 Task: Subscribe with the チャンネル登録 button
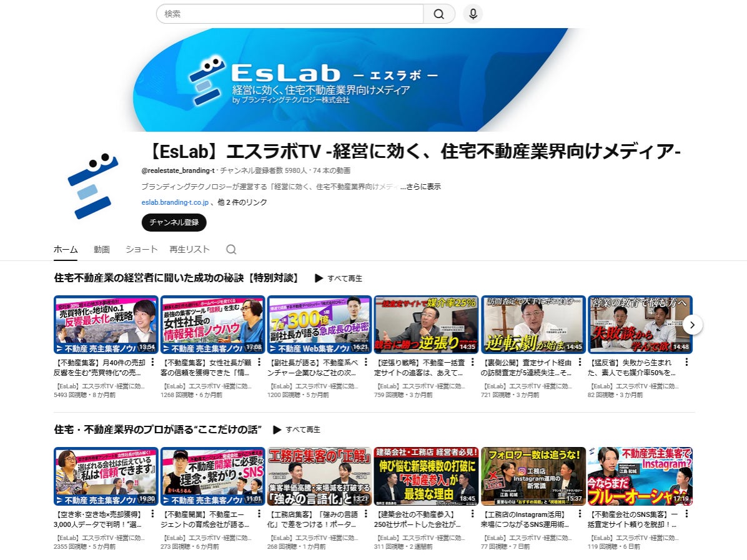[x=174, y=222]
